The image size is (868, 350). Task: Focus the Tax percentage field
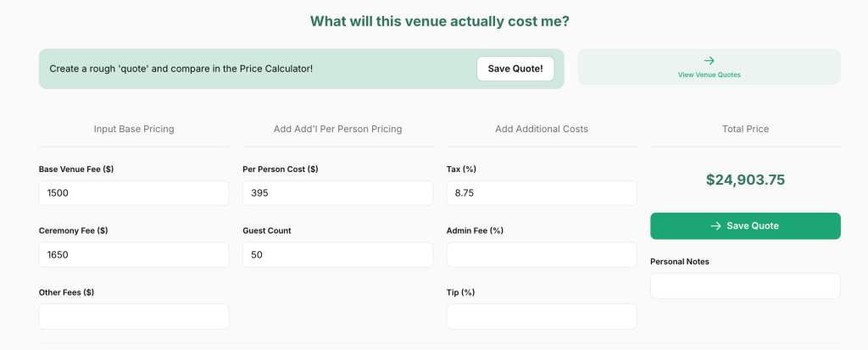pyautogui.click(x=542, y=193)
